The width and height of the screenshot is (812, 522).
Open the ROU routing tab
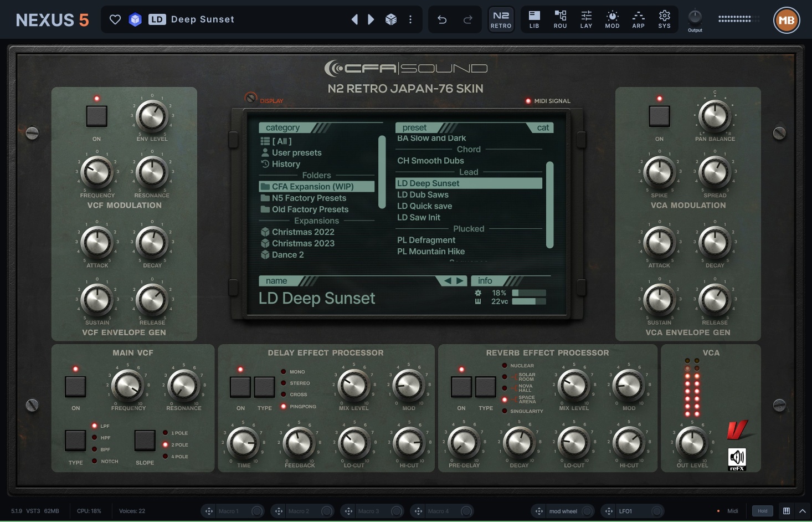(560, 19)
